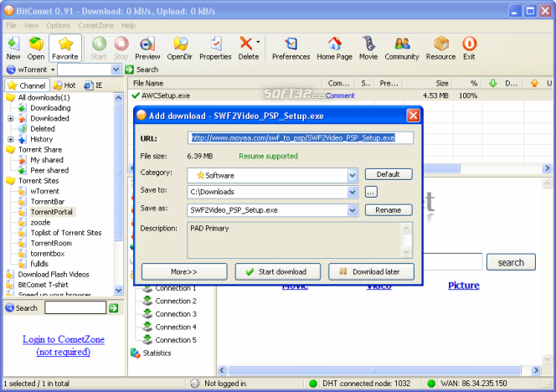This screenshot has height=392, width=556.
Task: Open the CometZone menu
Action: pos(96,25)
